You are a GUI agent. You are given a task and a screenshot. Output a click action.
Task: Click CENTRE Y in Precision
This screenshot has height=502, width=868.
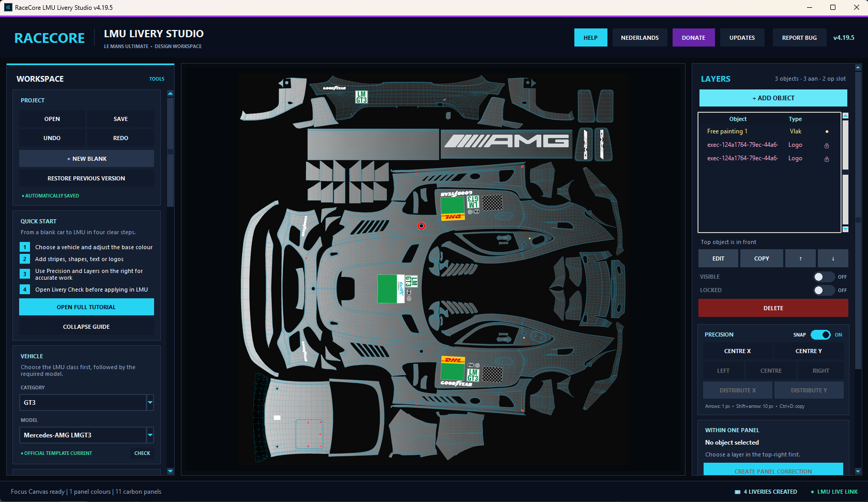(809, 351)
